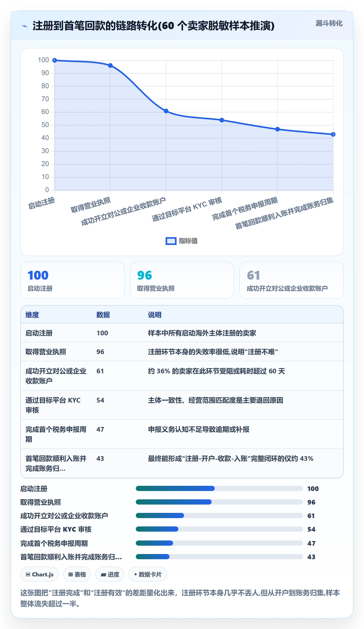Select table cell with value 96
The height and width of the screenshot is (629, 364).
pos(100,352)
